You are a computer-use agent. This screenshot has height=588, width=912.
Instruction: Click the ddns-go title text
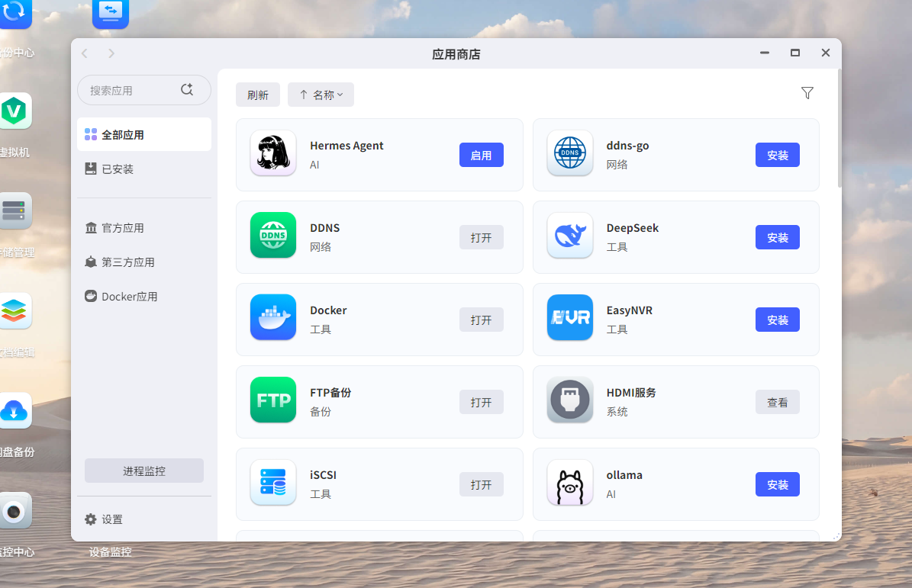click(x=627, y=145)
